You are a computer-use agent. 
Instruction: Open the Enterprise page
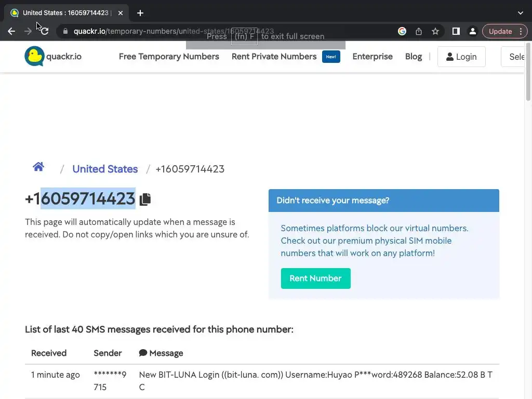click(372, 57)
